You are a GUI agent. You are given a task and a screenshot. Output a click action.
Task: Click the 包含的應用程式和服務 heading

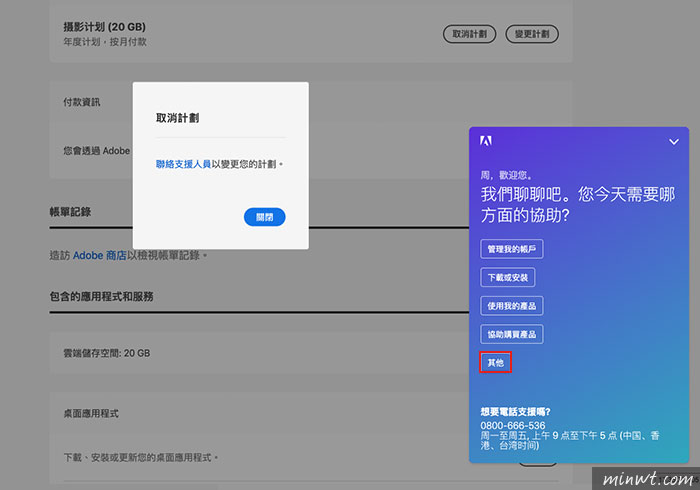(101, 296)
